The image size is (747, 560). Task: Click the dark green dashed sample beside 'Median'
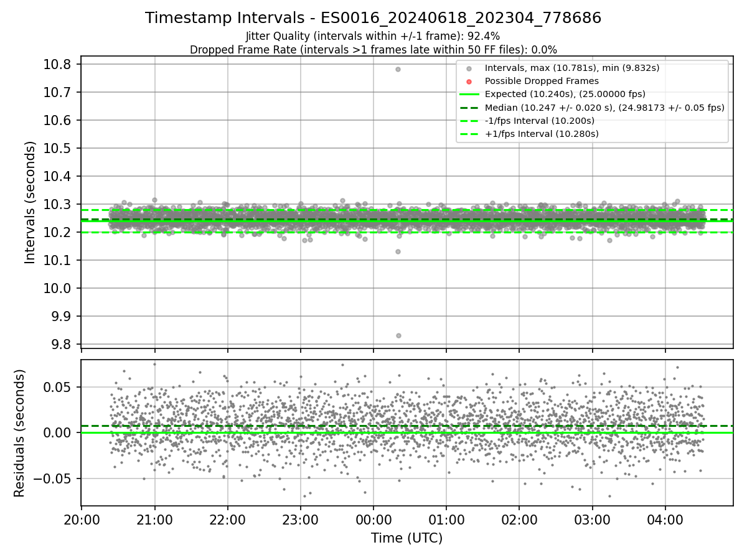pos(469,108)
